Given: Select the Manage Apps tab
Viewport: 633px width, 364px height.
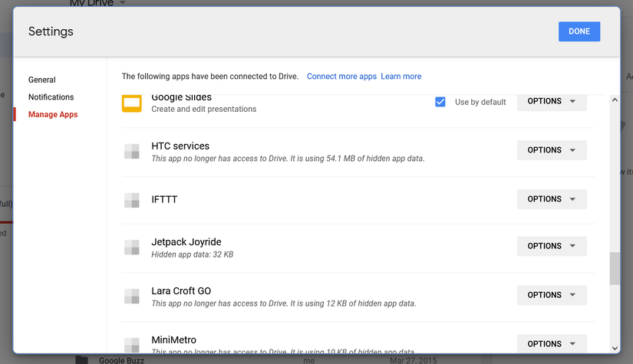Looking at the screenshot, I should tap(53, 115).
